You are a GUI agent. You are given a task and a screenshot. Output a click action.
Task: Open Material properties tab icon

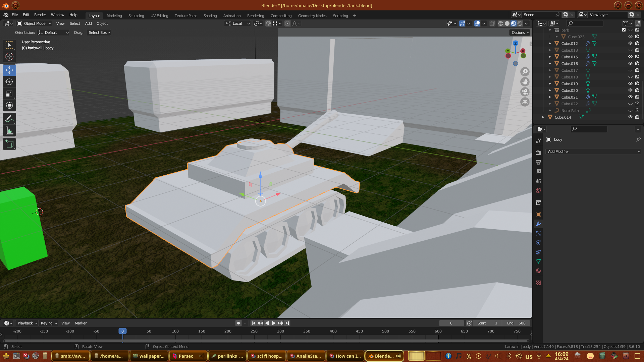pyautogui.click(x=538, y=271)
